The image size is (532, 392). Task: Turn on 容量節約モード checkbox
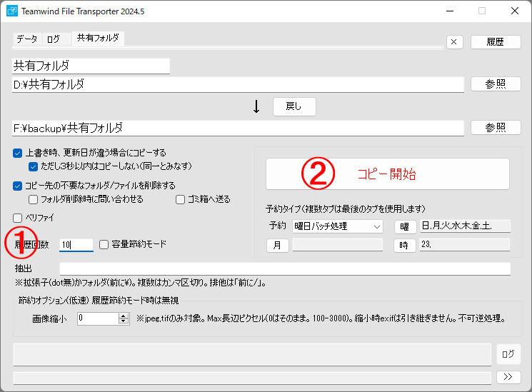coord(104,244)
